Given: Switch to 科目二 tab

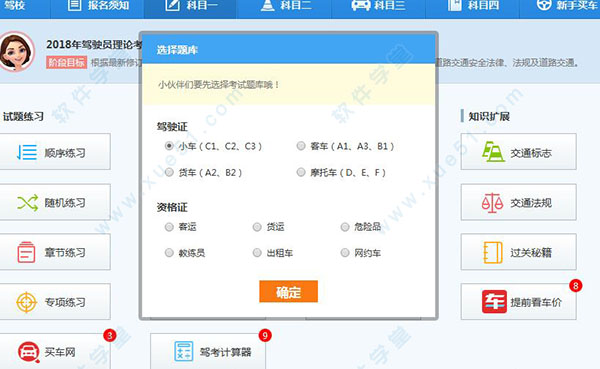Looking at the screenshot, I should coord(284,8).
